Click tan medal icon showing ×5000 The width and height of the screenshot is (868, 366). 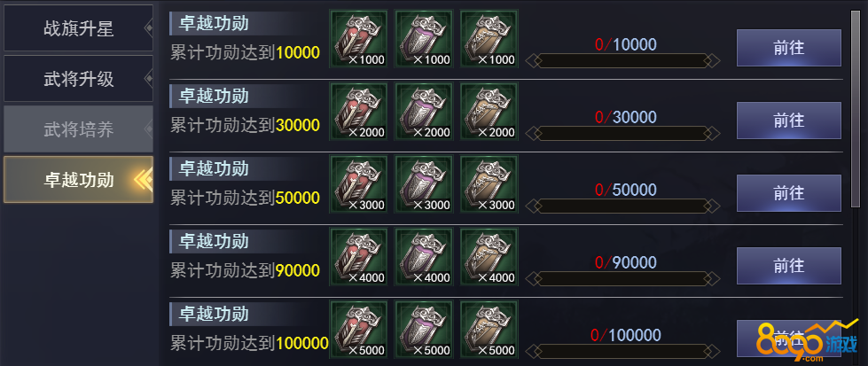pyautogui.click(x=489, y=330)
